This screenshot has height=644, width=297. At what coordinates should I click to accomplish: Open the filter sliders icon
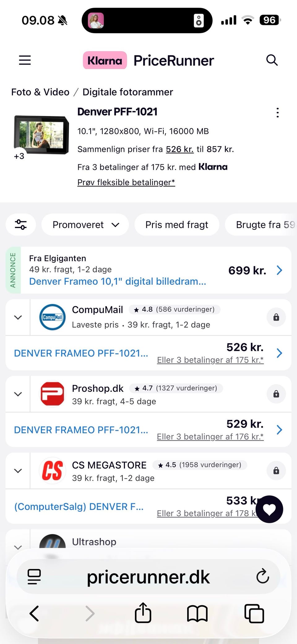point(21,224)
